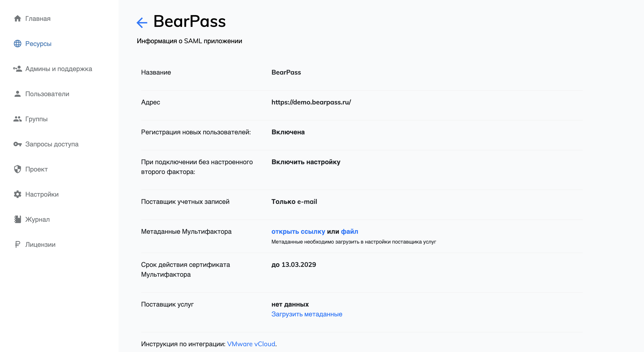
Task: Click the single user Пользователи icon
Action: 18,94
